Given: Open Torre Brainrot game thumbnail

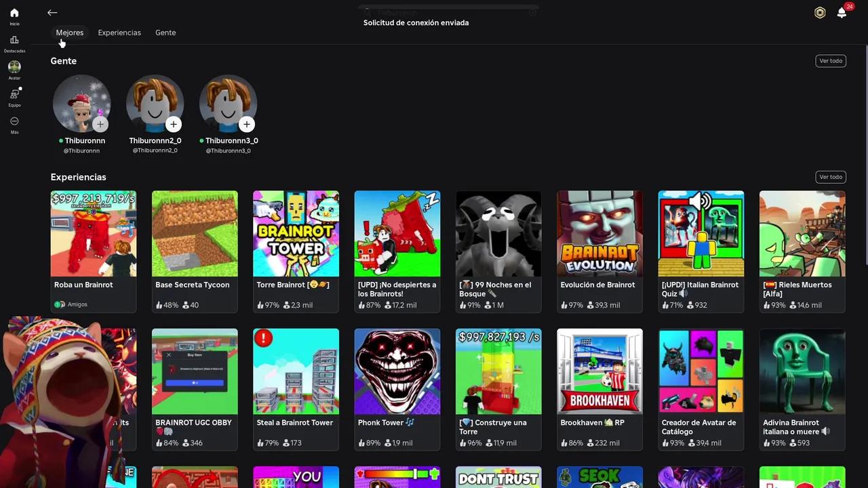Looking at the screenshot, I should pyautogui.click(x=296, y=233).
